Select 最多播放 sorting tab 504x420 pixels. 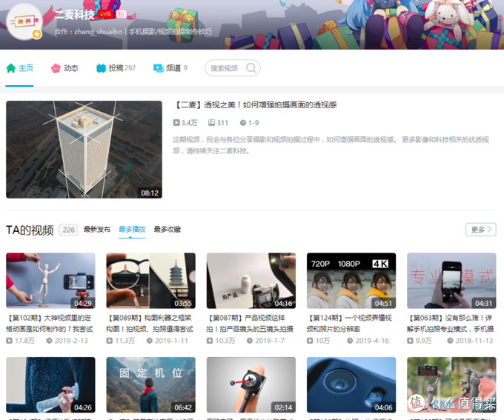click(x=132, y=230)
